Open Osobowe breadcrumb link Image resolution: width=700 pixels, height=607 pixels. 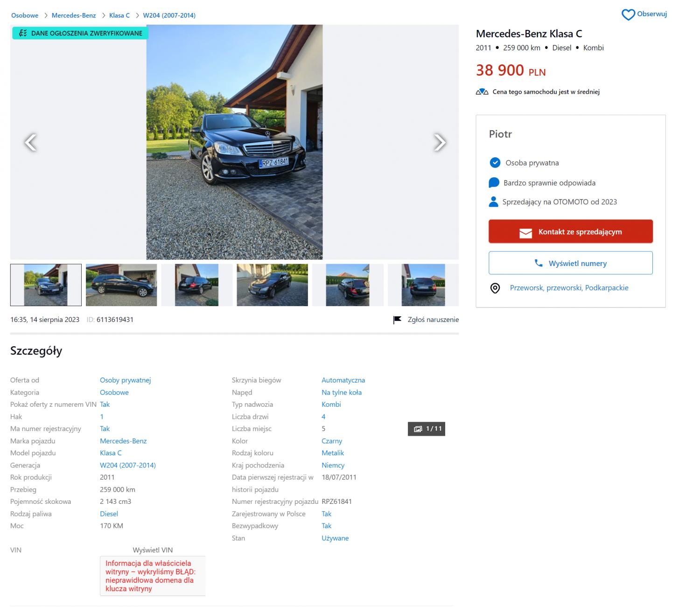click(25, 15)
